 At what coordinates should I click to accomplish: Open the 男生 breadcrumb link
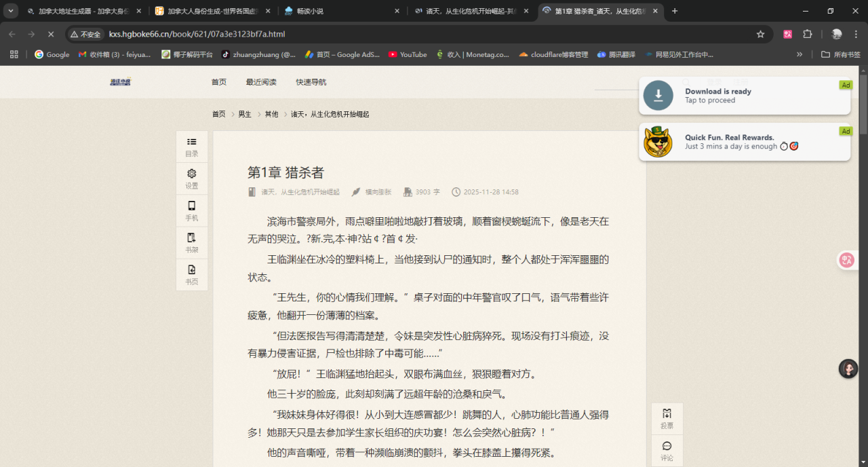tap(243, 114)
